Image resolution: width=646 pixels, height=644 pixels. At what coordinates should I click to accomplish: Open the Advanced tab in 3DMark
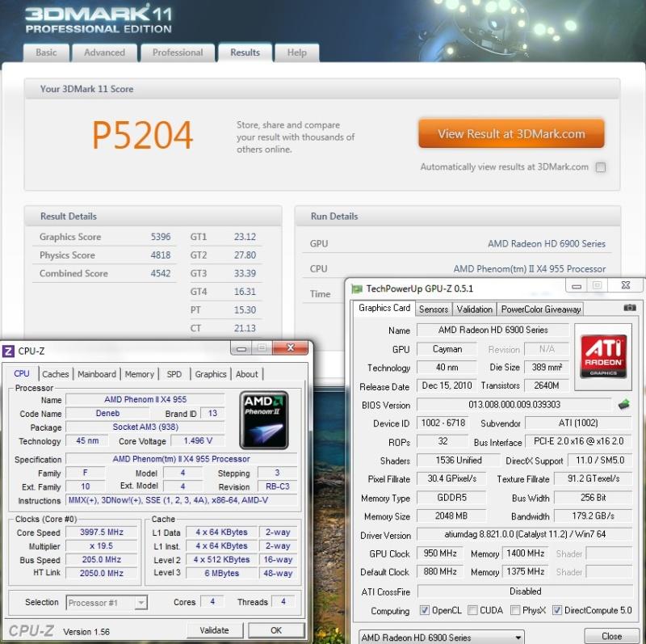[104, 53]
